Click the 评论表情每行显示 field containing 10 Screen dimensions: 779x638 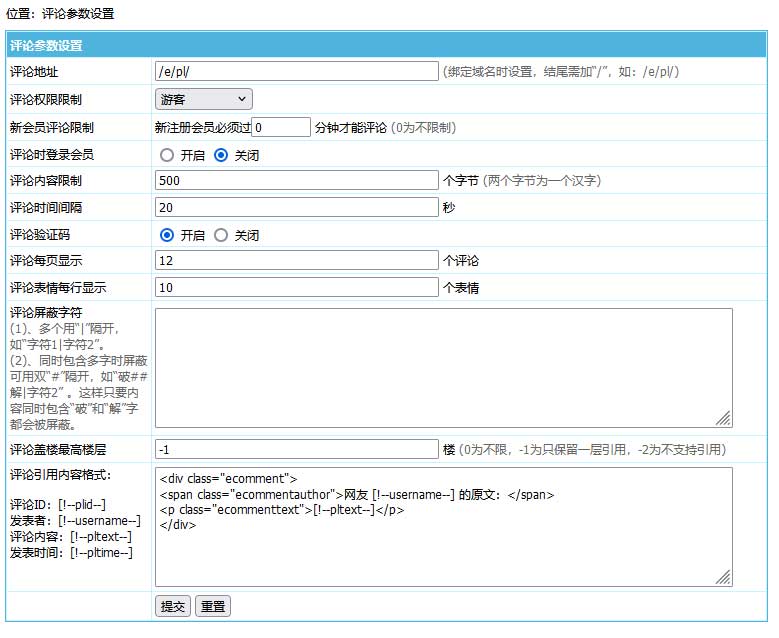pos(296,287)
